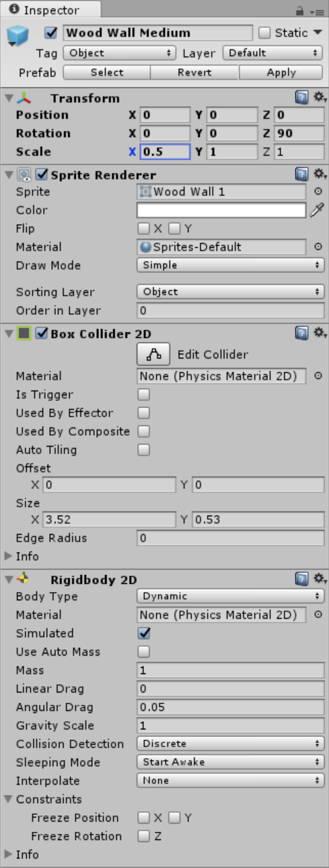Viewport: 329px width, 868px height.
Task: Click the color eyedropper picker icon
Action: click(317, 210)
